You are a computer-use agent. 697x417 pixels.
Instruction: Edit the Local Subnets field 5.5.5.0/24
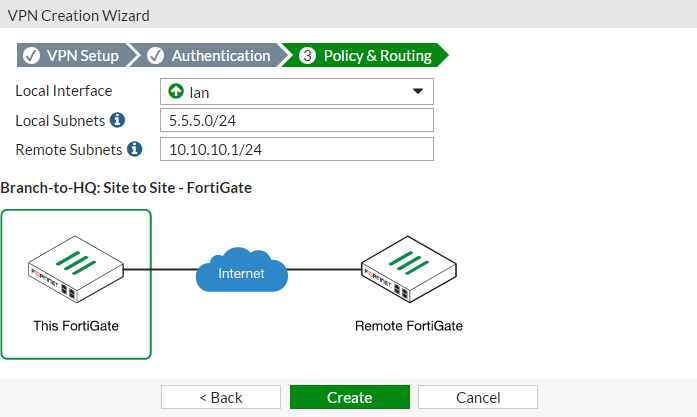(296, 120)
